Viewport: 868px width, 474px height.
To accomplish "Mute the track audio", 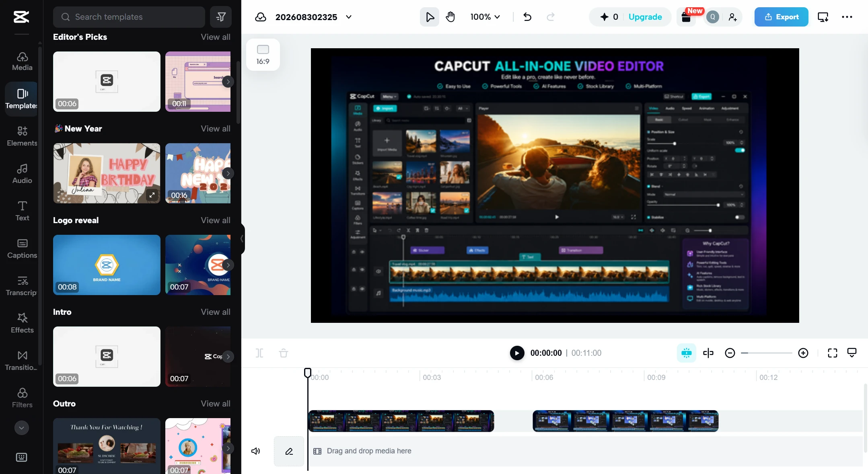I will point(255,451).
